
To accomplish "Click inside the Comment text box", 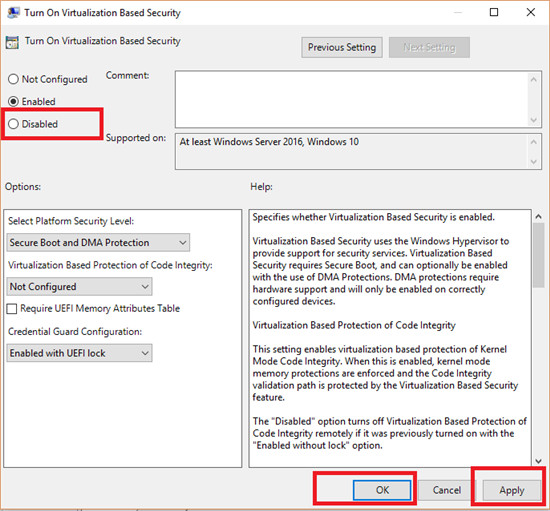I will [352, 99].
